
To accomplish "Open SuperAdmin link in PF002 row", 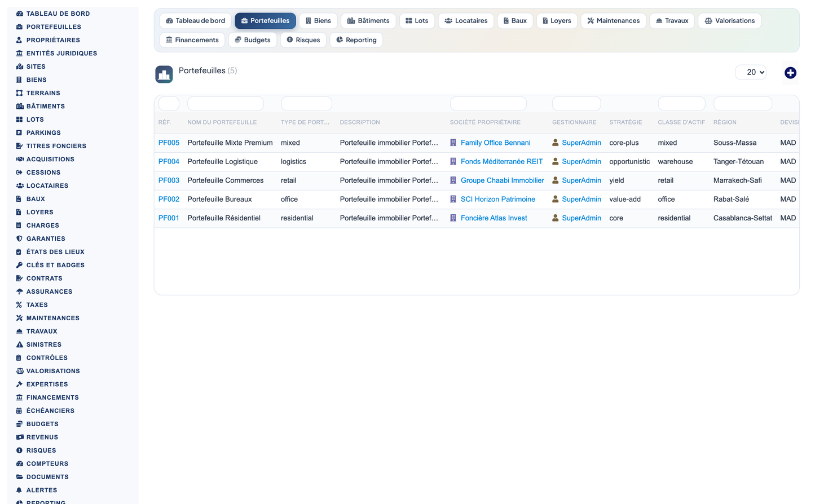I will (x=581, y=199).
